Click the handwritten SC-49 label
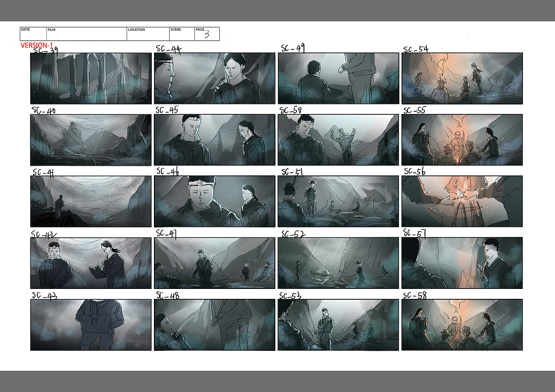Viewport: 555px width, 392px height. tap(293, 48)
